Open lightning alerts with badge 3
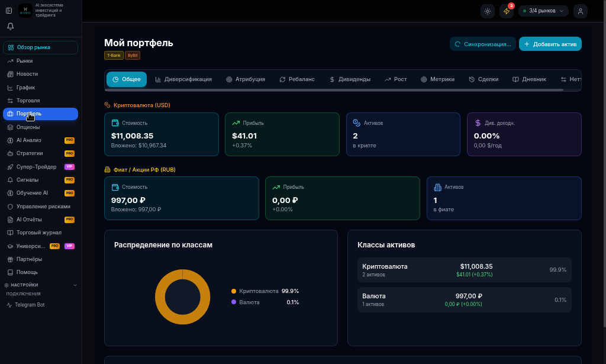 [x=507, y=11]
